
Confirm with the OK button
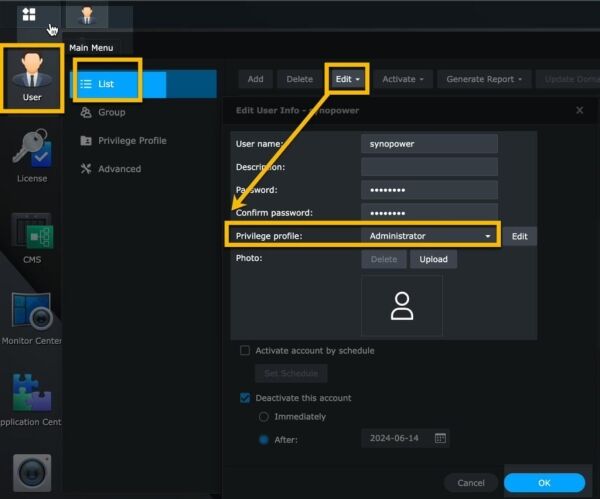(544, 483)
